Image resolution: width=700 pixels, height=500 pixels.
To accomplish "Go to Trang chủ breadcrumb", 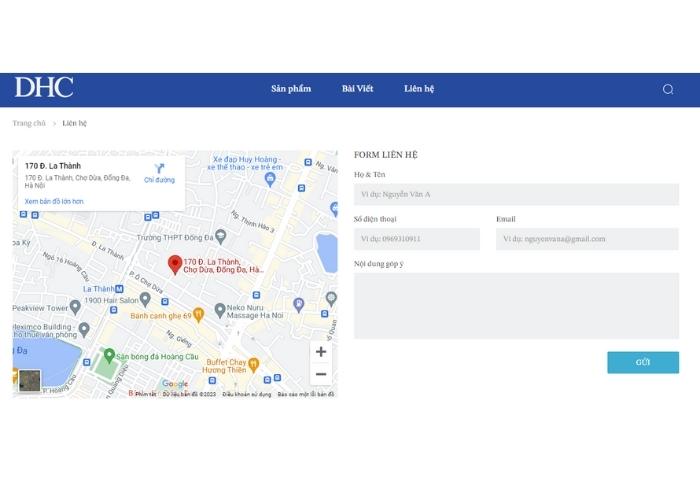I will (x=29, y=123).
